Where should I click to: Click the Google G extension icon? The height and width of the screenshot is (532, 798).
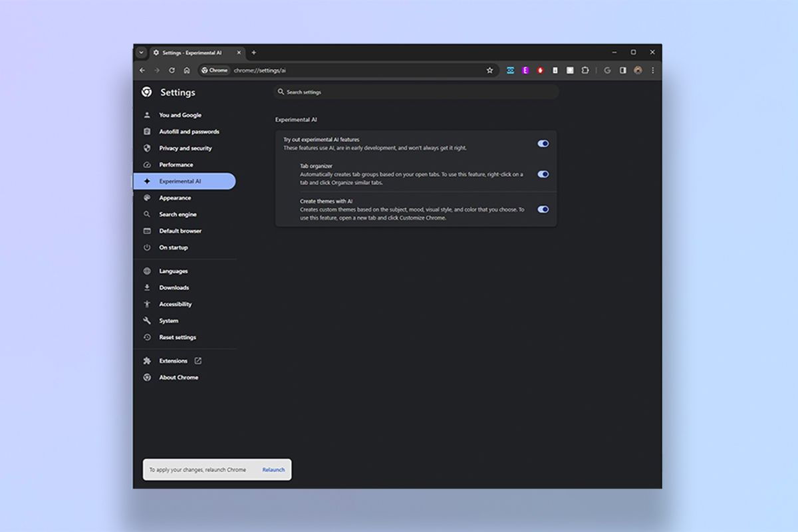[x=606, y=70]
